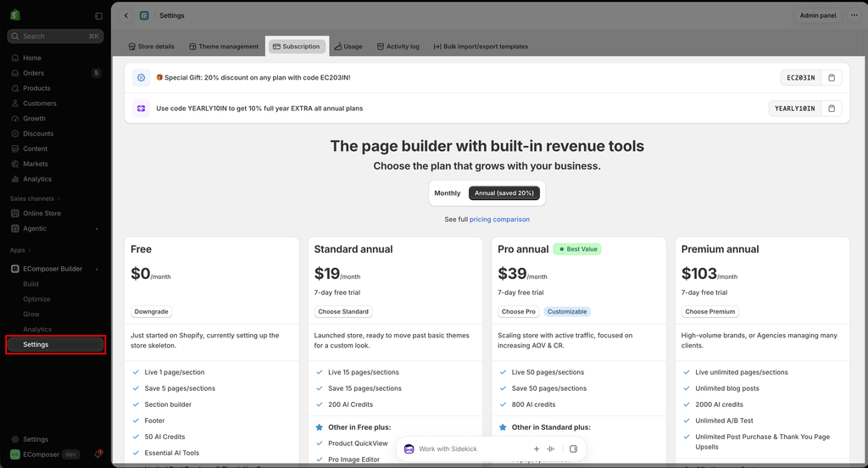Click the purple yearly promo icon
Screen dimensions: 868x468
point(142,109)
